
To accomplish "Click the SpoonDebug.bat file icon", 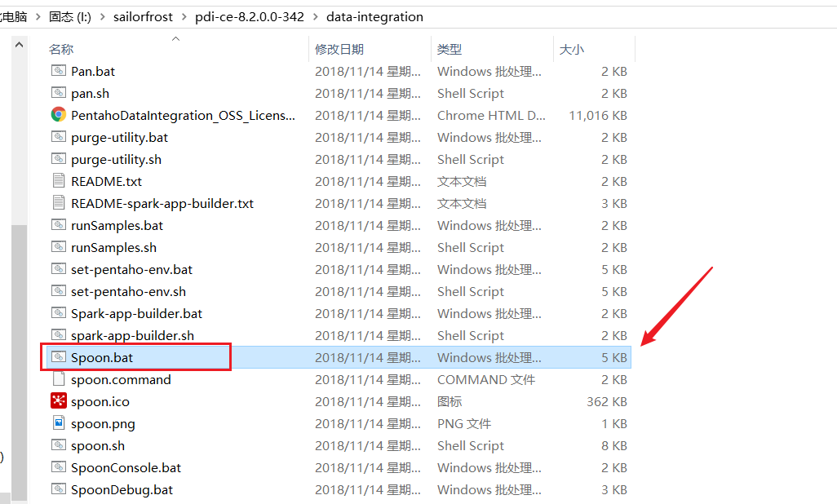I will coord(58,489).
